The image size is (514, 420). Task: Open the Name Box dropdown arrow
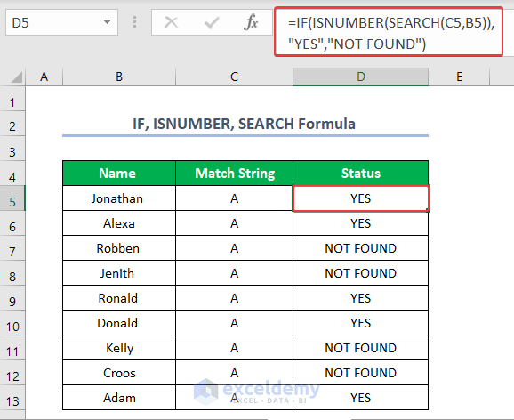coord(107,22)
